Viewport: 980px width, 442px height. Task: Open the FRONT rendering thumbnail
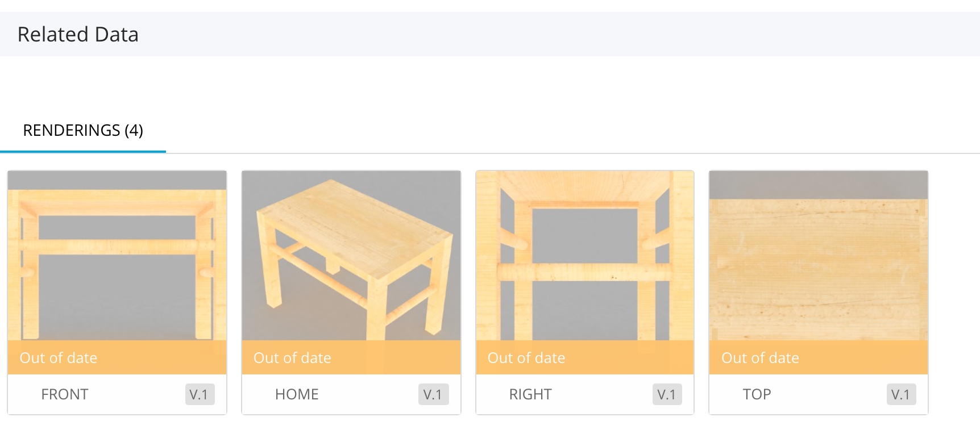click(117, 256)
